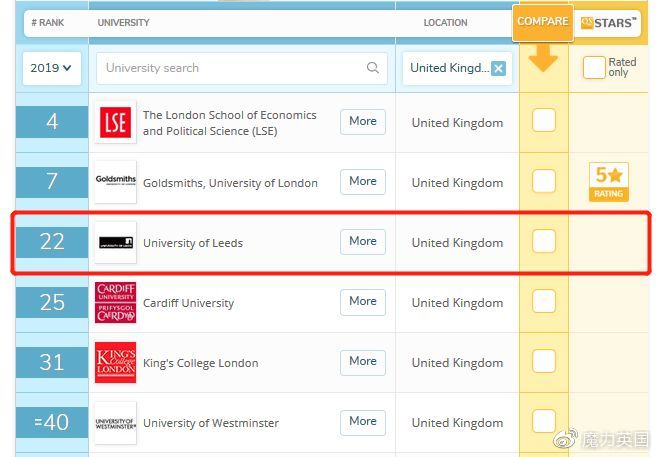Click the Cardiff University crest logo

click(x=116, y=302)
